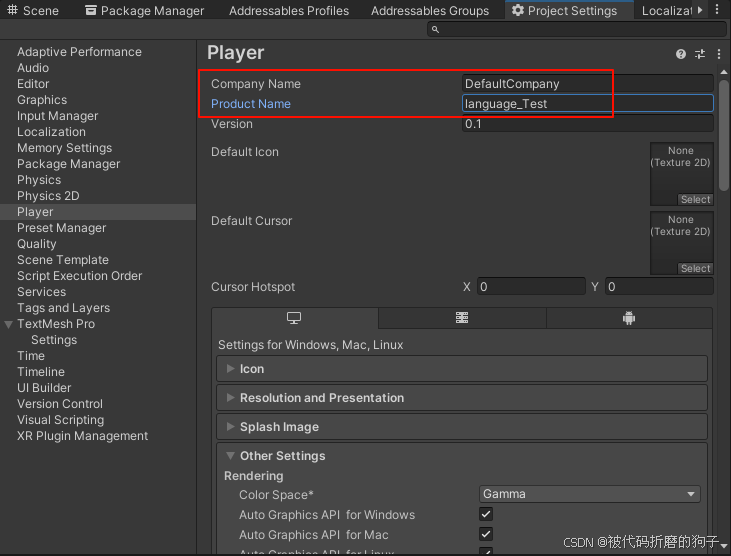This screenshot has height=556, width=731.
Task: Toggle Auto Graphics API for Mac
Action: [486, 535]
